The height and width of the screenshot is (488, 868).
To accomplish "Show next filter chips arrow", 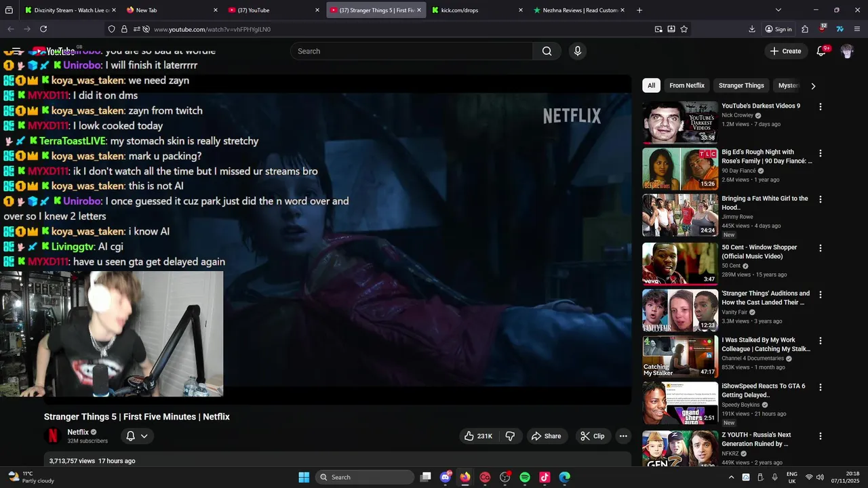I will 813,85.
